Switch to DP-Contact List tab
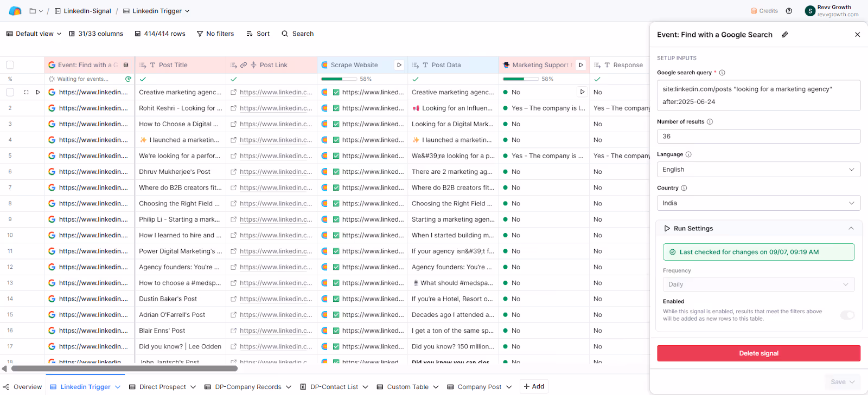The width and height of the screenshot is (868, 395). point(334,387)
